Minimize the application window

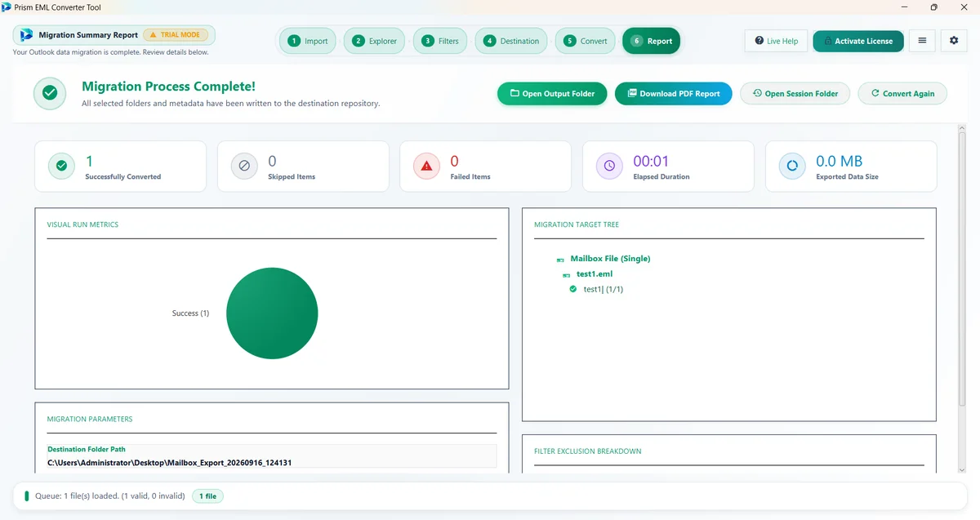tap(904, 7)
